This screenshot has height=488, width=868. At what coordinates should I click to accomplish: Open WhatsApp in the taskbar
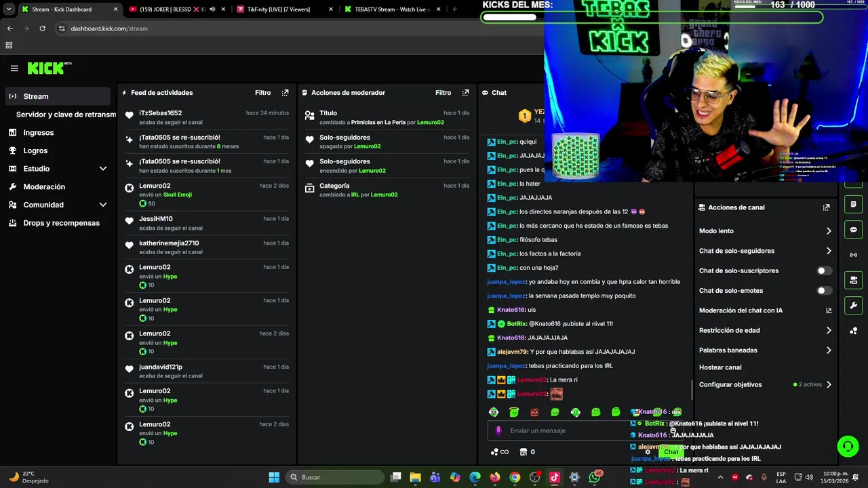[x=595, y=477]
